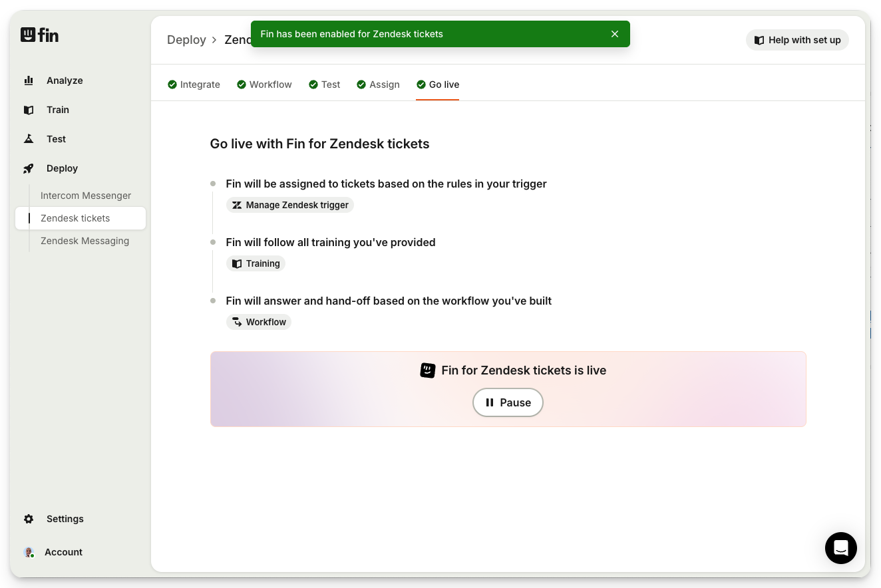Viewport: 881px width, 588px height.
Task: Select Zendesk tickets in sidebar
Action: point(75,218)
